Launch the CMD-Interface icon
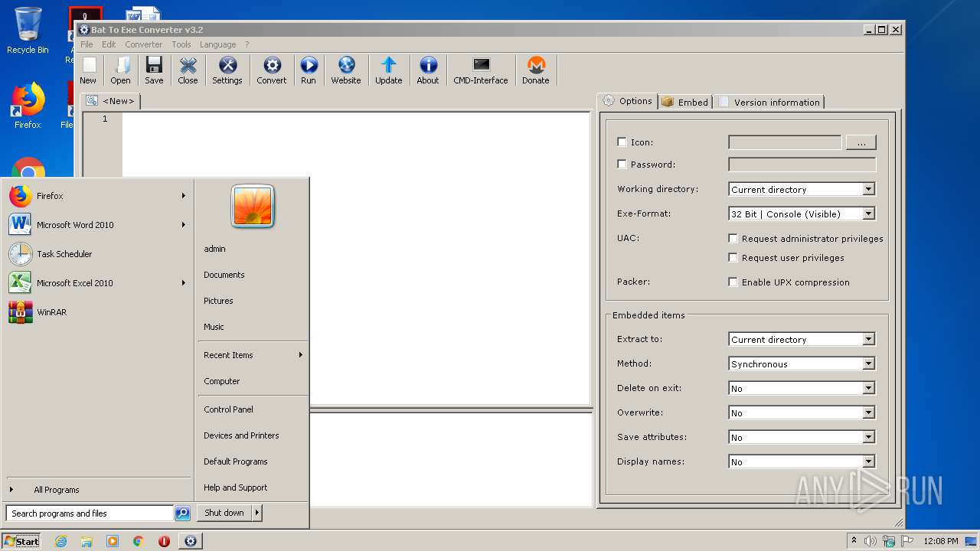This screenshot has width=980, height=551. (x=481, y=65)
